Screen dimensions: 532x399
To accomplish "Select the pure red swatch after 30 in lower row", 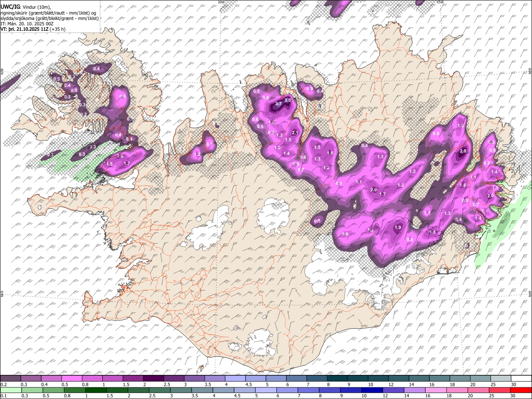I will coord(520,390).
